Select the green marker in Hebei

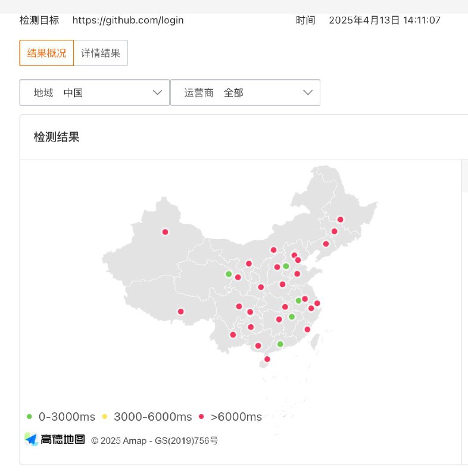[x=286, y=266]
